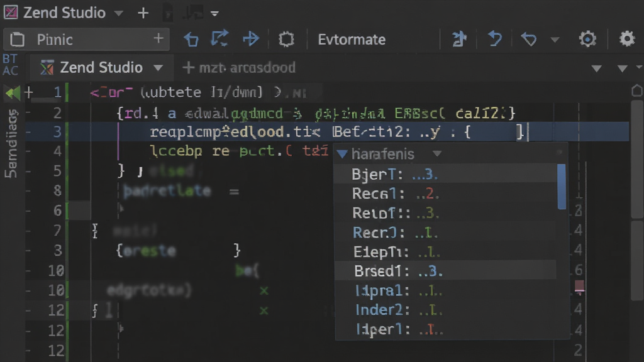Image resolution: width=644 pixels, height=362 pixels.
Task: Open the dropdown arrow right of harafenis
Action: tap(437, 154)
